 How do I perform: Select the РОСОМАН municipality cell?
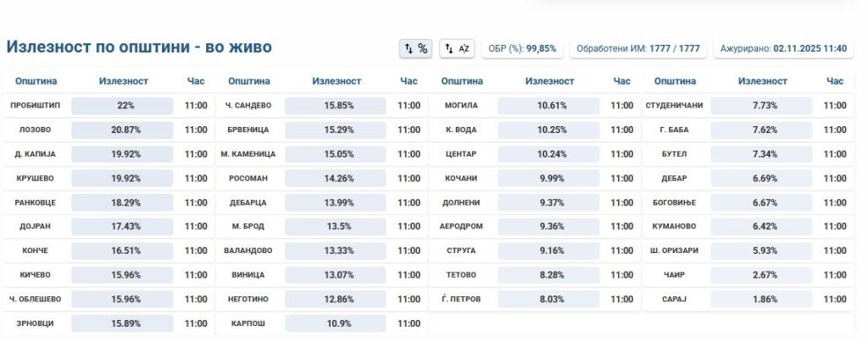(248, 179)
